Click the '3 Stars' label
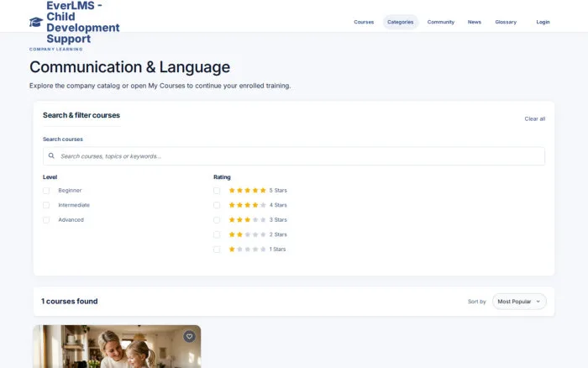The height and width of the screenshot is (368, 588). 278,220
